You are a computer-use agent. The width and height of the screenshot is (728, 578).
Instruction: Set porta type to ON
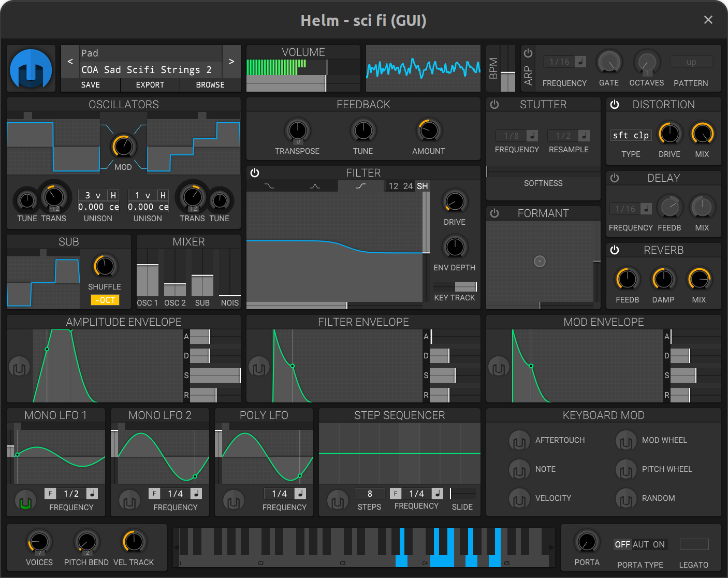[659, 544]
